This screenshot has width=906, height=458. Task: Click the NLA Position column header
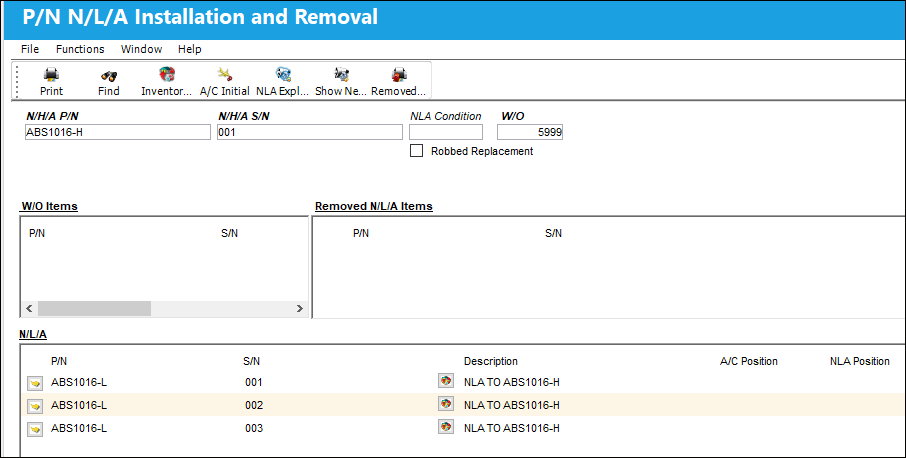point(860,362)
